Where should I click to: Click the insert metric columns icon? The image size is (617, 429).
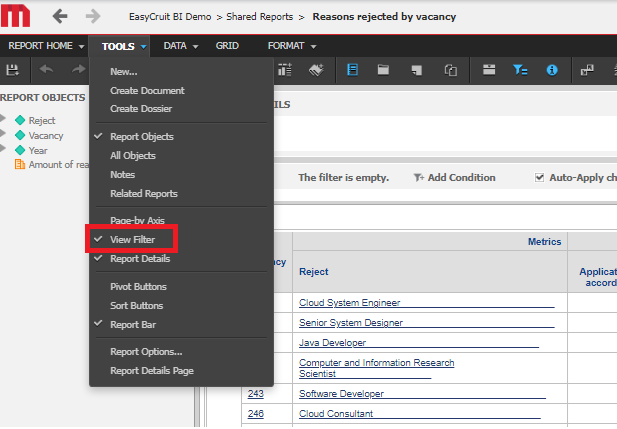point(285,70)
